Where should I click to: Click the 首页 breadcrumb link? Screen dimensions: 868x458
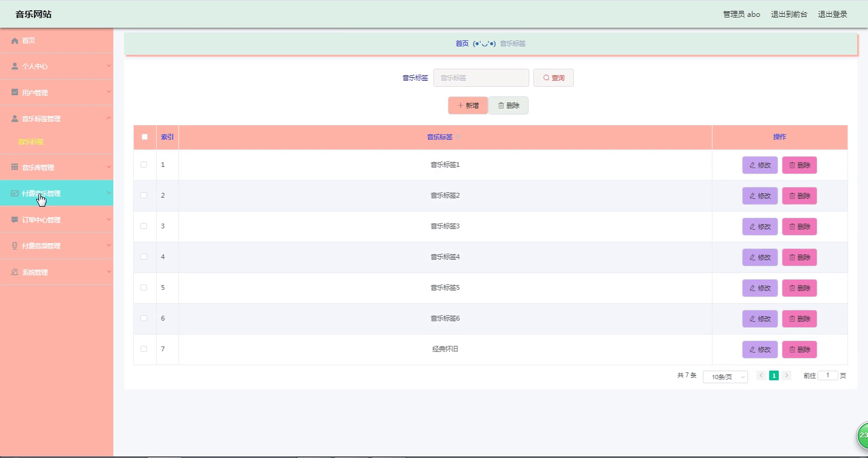tap(462, 43)
